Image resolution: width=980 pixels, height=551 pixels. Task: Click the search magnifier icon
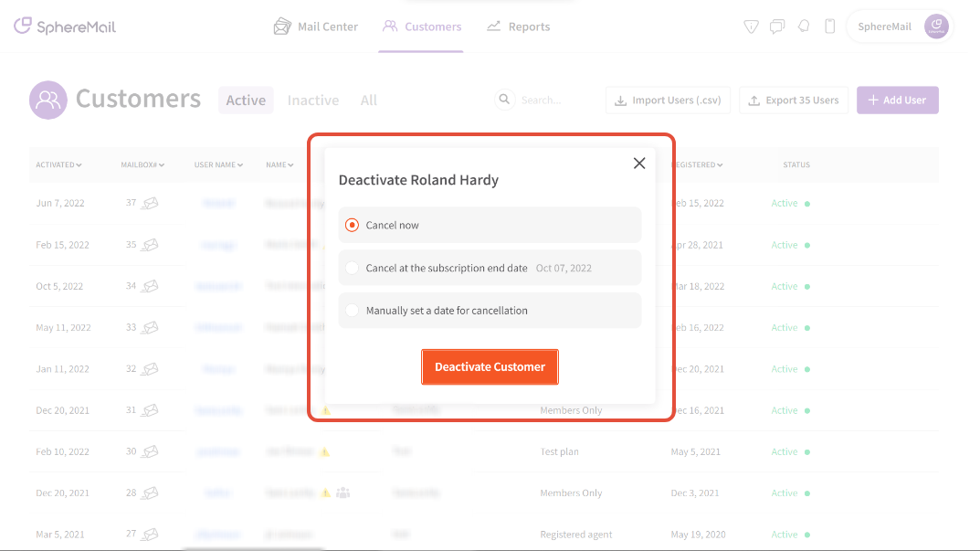[504, 100]
